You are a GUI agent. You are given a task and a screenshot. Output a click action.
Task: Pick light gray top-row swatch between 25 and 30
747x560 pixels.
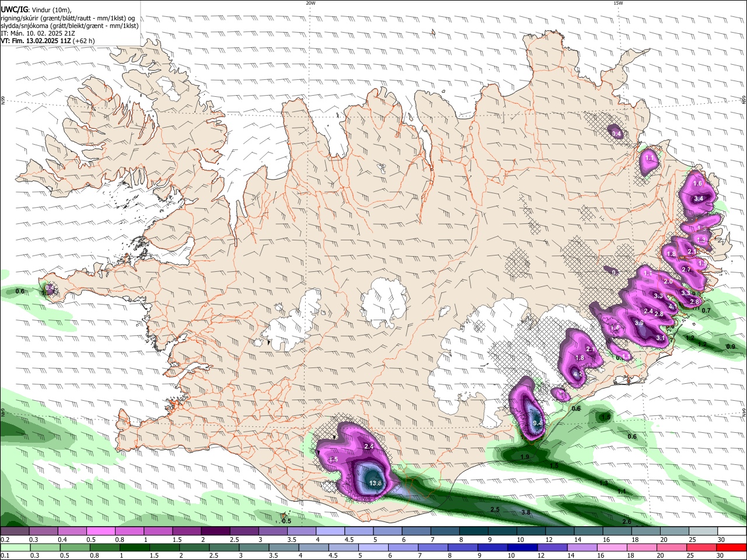tap(703, 531)
